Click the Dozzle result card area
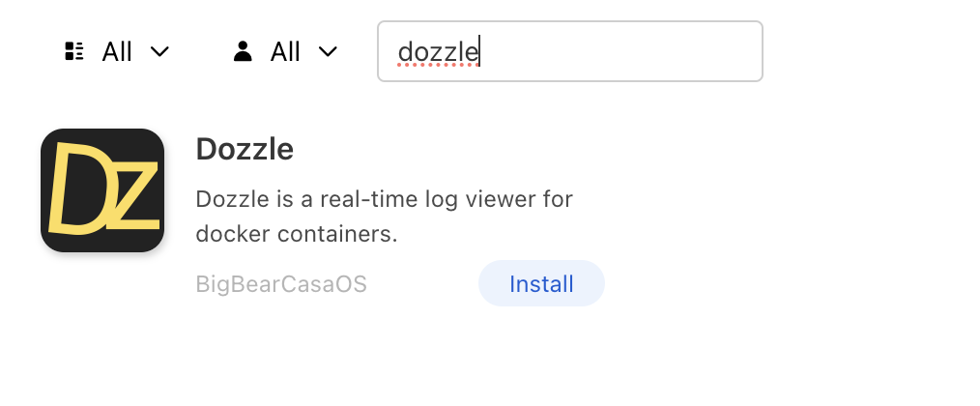The width and height of the screenshot is (980, 406). click(323, 217)
